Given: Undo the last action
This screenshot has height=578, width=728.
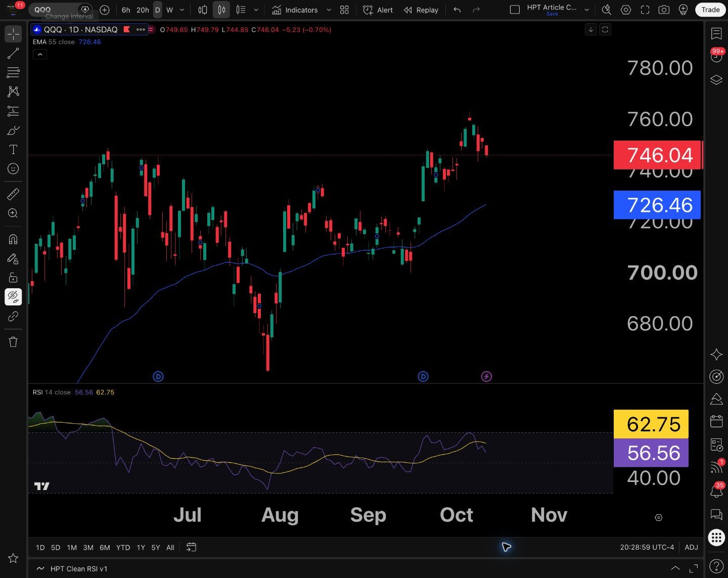Looking at the screenshot, I should [457, 10].
